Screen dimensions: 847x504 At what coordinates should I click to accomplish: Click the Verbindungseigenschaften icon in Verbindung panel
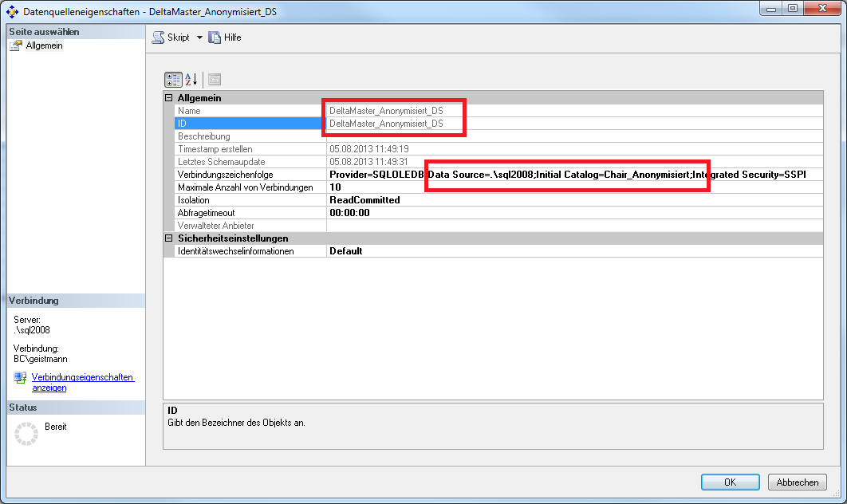point(18,378)
